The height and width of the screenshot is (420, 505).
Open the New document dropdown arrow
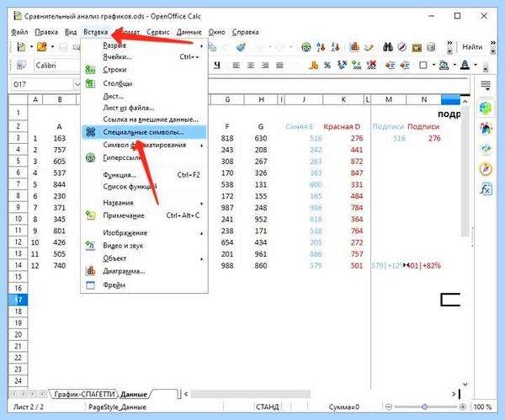coord(31,47)
